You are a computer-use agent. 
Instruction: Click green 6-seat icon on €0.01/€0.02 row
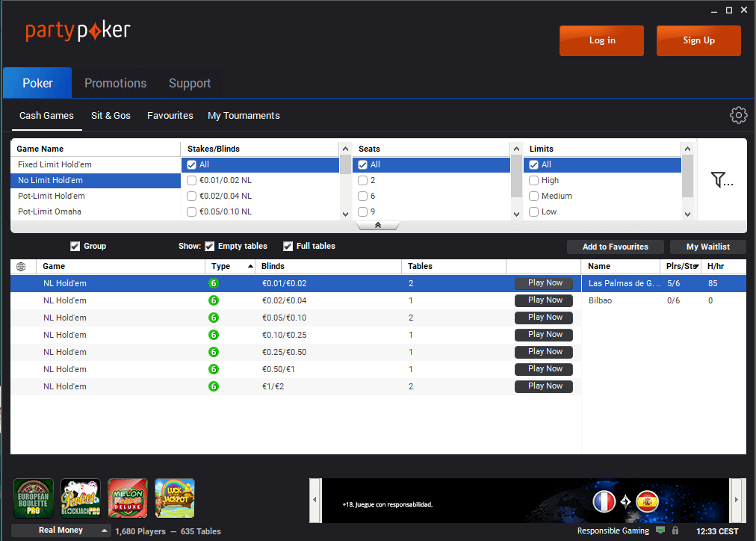pyautogui.click(x=214, y=283)
